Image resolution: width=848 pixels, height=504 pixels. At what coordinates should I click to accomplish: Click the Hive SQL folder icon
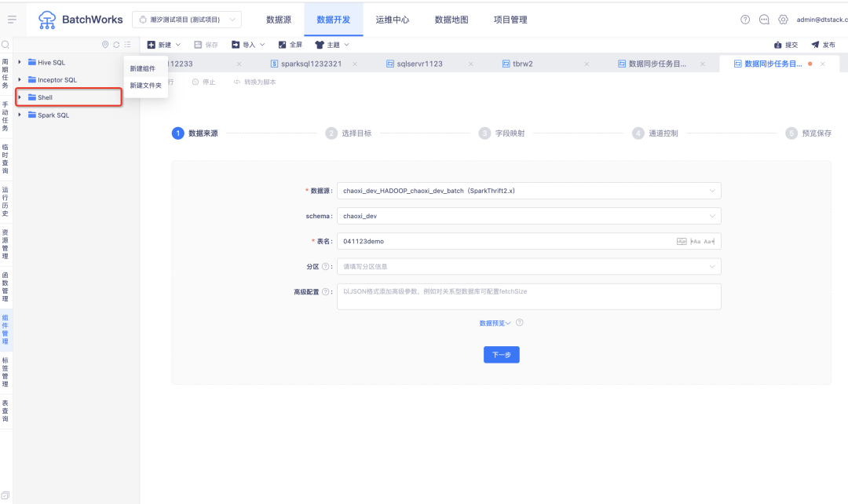click(32, 62)
